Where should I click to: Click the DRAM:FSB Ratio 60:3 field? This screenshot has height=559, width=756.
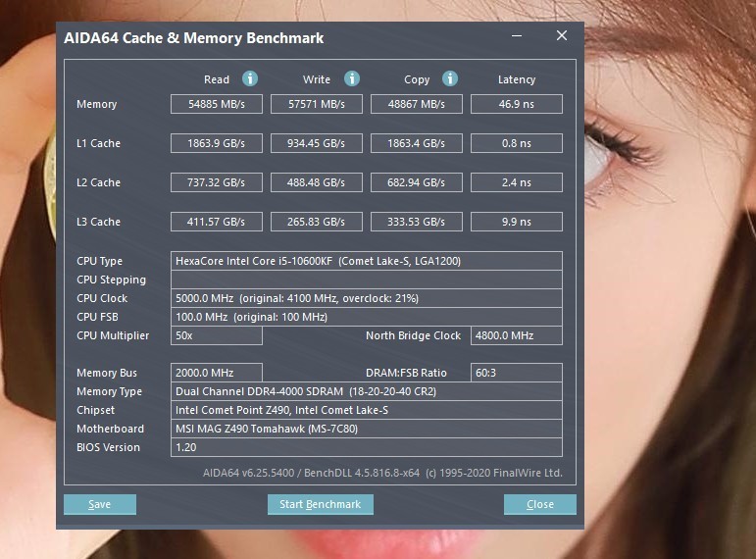(516, 373)
